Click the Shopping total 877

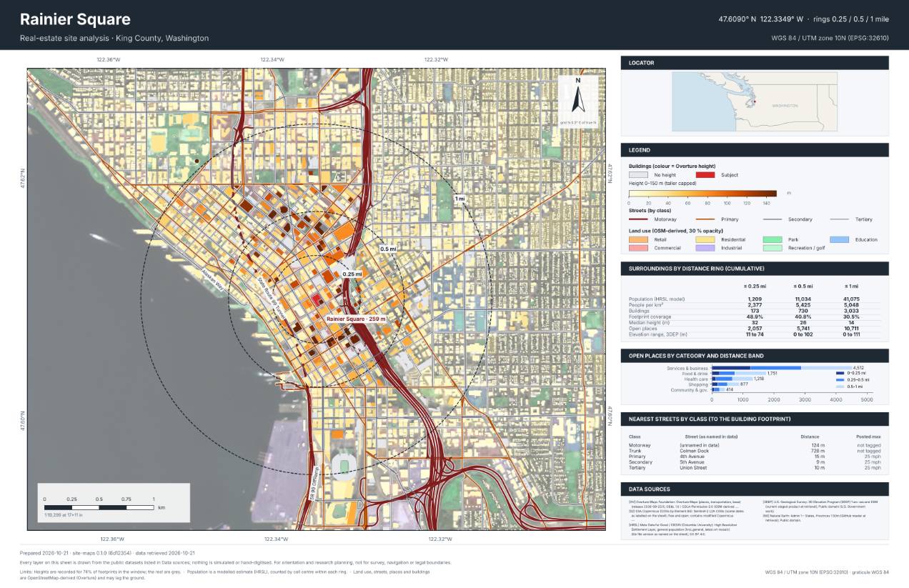(744, 384)
